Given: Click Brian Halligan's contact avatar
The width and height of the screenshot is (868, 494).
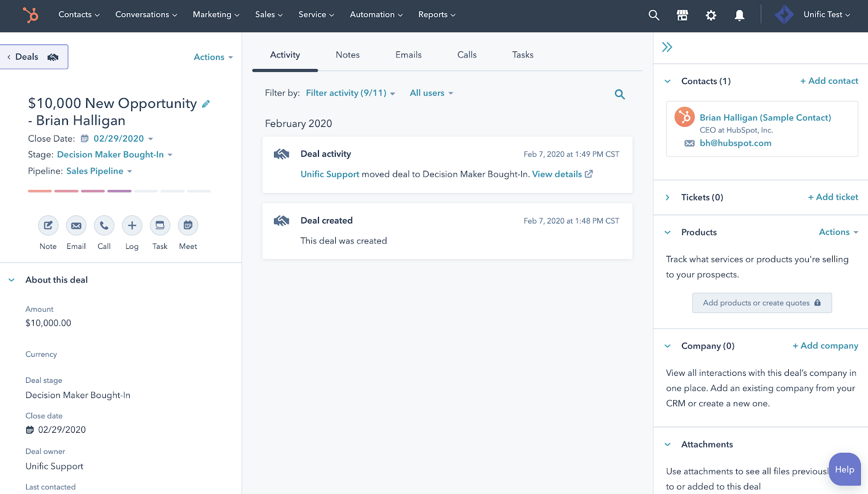Looking at the screenshot, I should (685, 117).
